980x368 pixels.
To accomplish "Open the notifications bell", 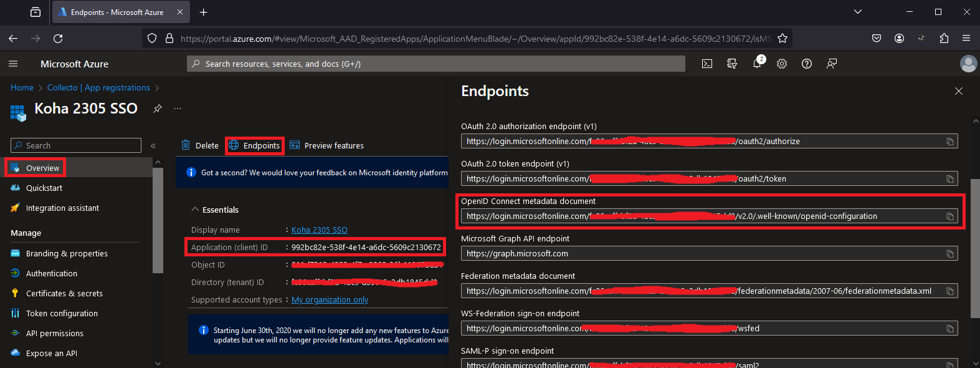I will [757, 64].
